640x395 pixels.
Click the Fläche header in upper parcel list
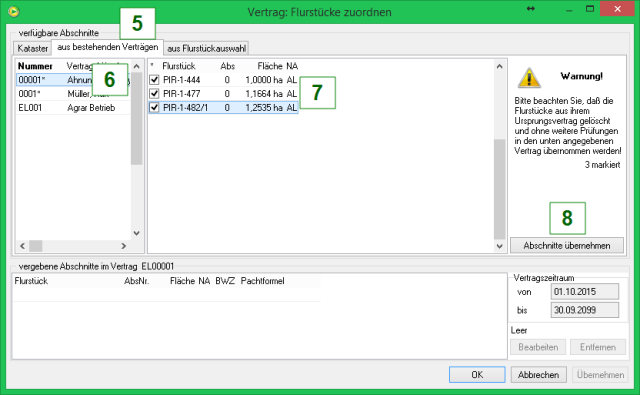click(270, 66)
